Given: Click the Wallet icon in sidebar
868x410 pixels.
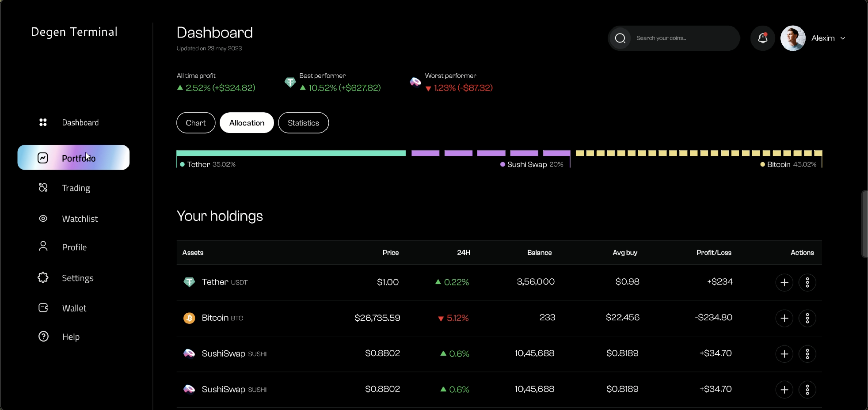Looking at the screenshot, I should (x=43, y=308).
